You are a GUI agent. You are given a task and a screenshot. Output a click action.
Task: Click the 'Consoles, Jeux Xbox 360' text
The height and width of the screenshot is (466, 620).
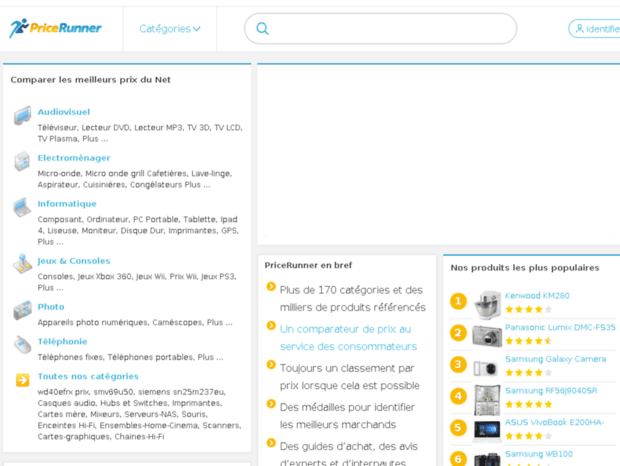(x=137, y=282)
